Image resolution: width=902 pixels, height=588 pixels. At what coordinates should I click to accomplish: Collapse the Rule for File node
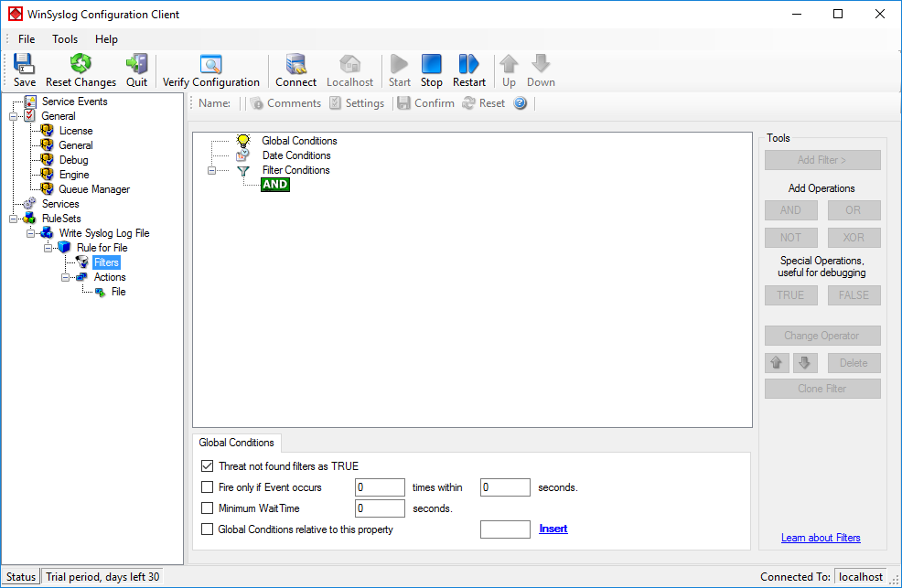(x=48, y=249)
